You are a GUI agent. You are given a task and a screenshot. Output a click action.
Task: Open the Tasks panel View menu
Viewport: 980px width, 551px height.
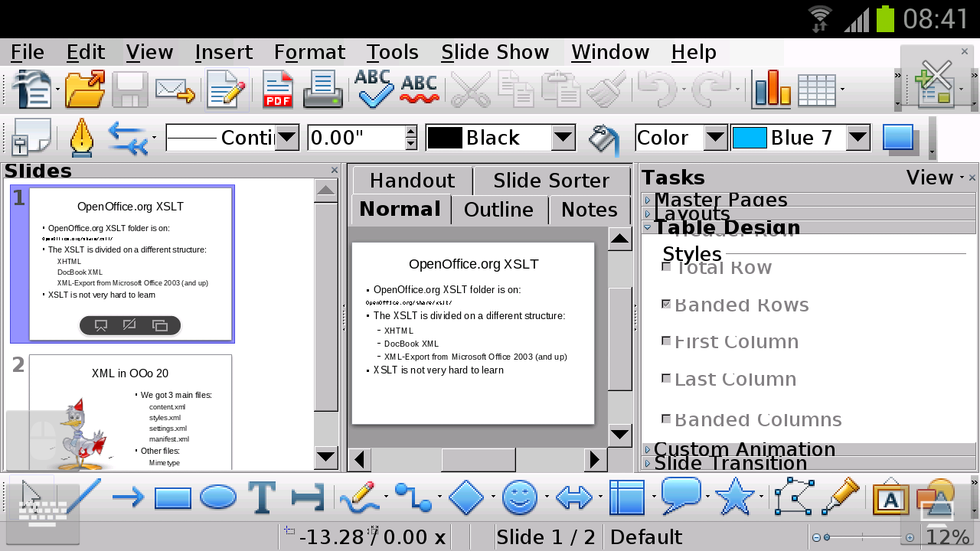coord(935,178)
